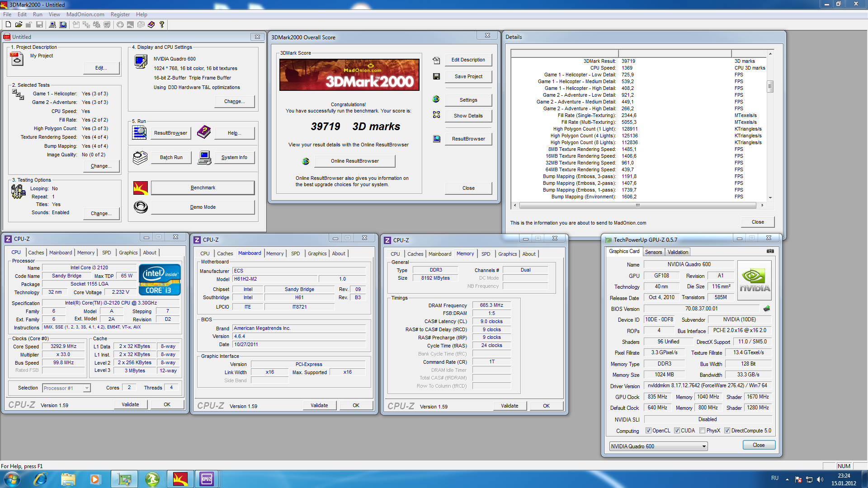Switch to the Caches tab in the first CPU-Z window

tap(36, 253)
